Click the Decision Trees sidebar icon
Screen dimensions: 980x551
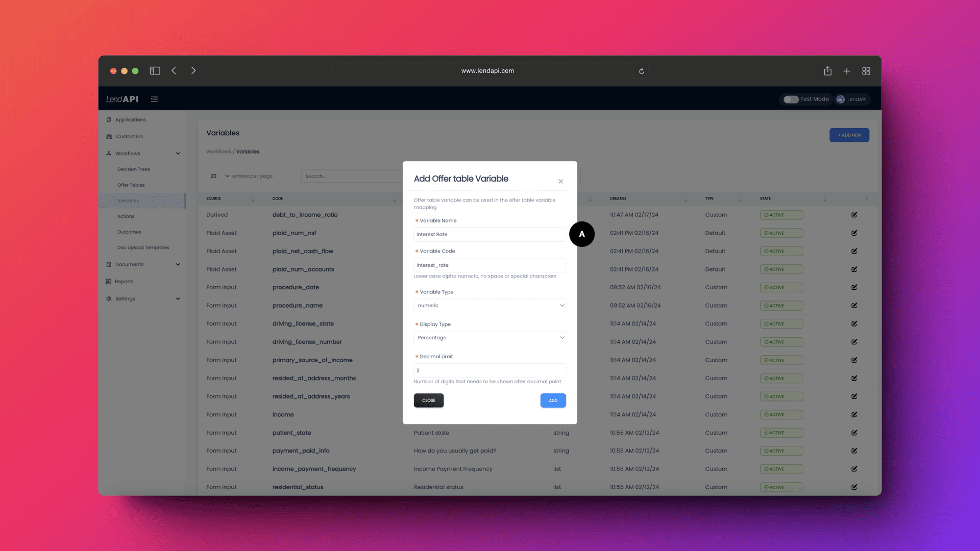coord(133,169)
